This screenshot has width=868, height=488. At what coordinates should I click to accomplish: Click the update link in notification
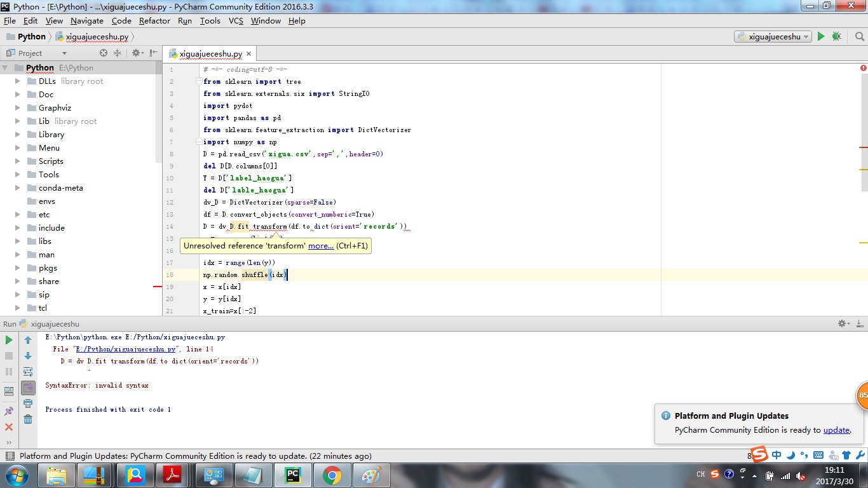[836, 430]
